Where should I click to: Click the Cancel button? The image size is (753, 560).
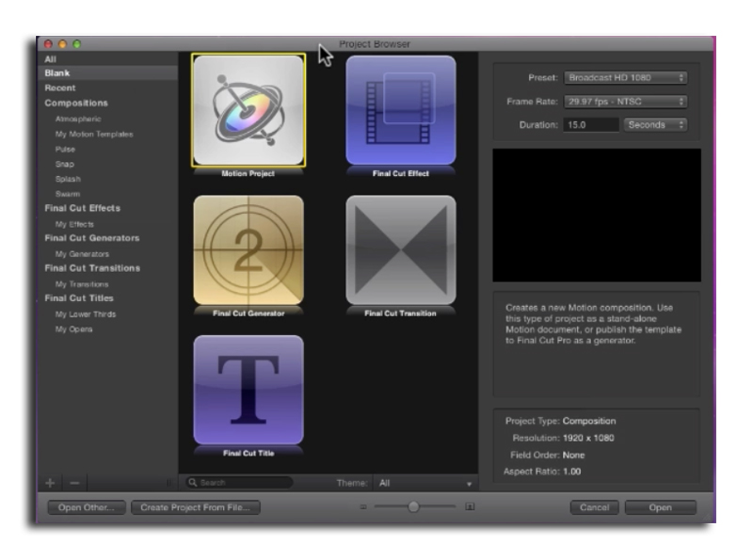[595, 507]
